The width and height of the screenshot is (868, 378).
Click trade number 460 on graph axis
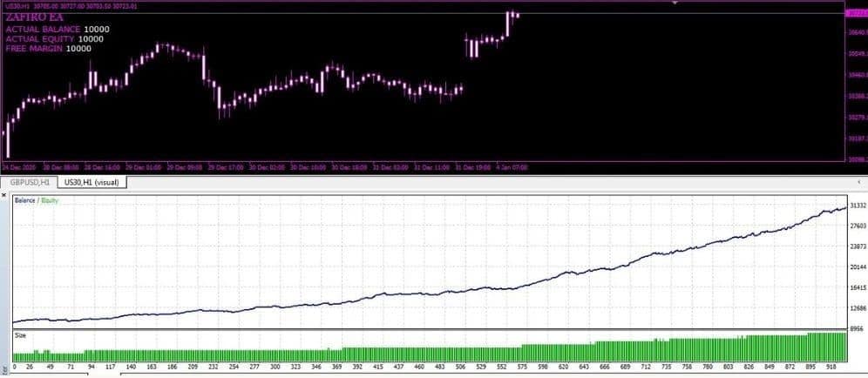tap(419, 367)
